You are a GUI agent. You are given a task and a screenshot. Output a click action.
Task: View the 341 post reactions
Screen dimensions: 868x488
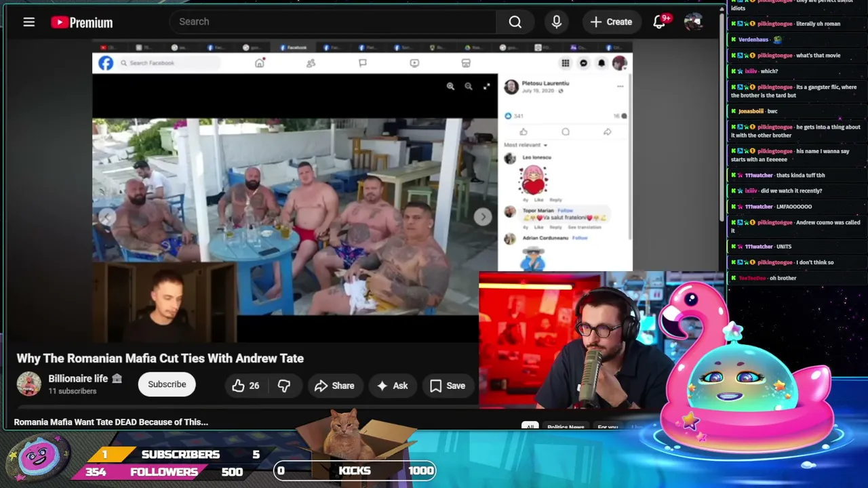click(514, 116)
